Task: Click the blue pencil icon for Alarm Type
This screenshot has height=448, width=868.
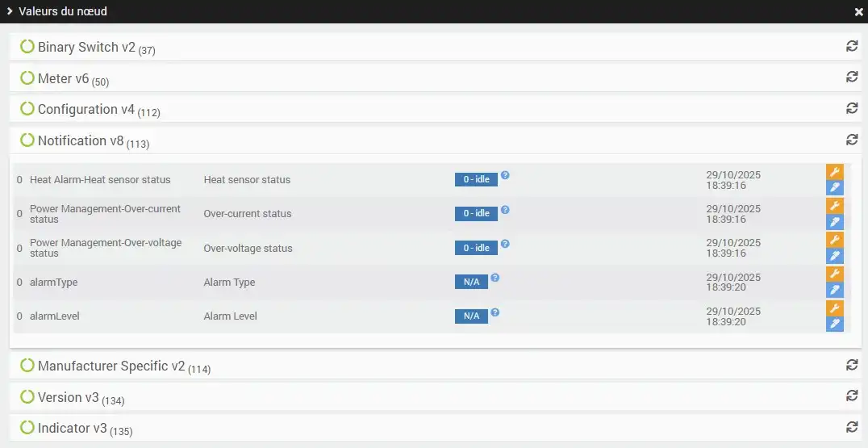Action: [x=834, y=291]
